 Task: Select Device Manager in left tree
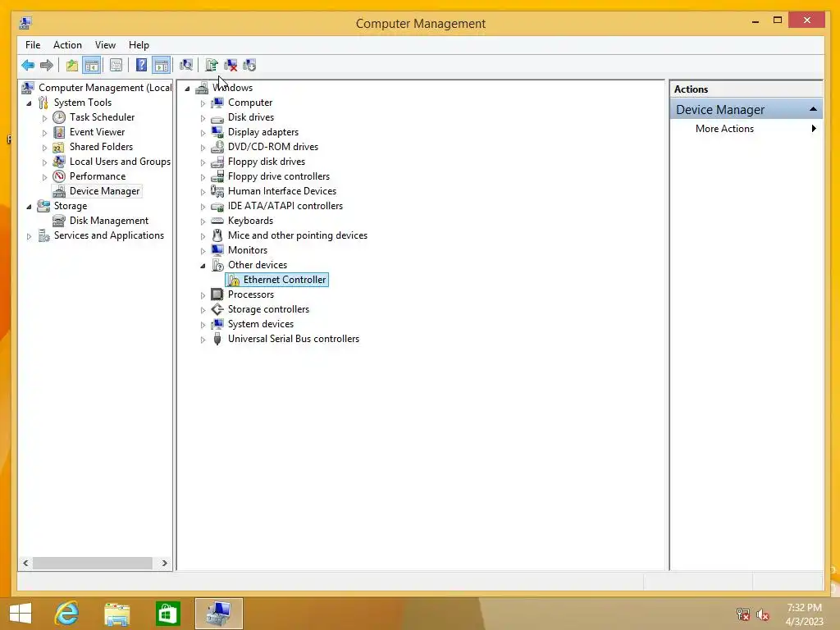click(x=104, y=190)
